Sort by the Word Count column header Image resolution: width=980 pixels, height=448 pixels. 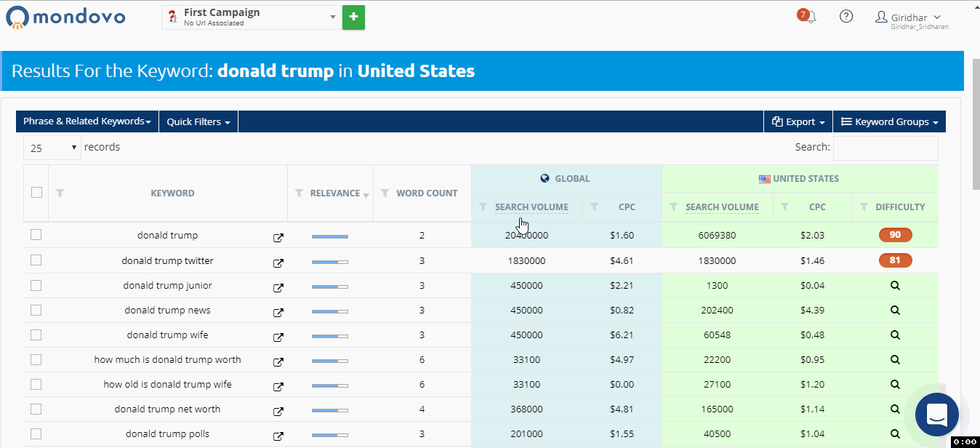click(427, 193)
